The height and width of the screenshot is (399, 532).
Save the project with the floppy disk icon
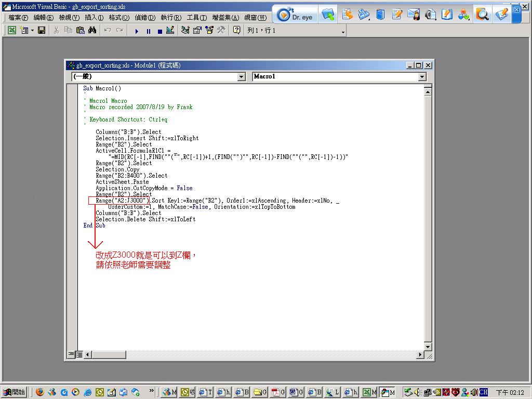[x=42, y=31]
